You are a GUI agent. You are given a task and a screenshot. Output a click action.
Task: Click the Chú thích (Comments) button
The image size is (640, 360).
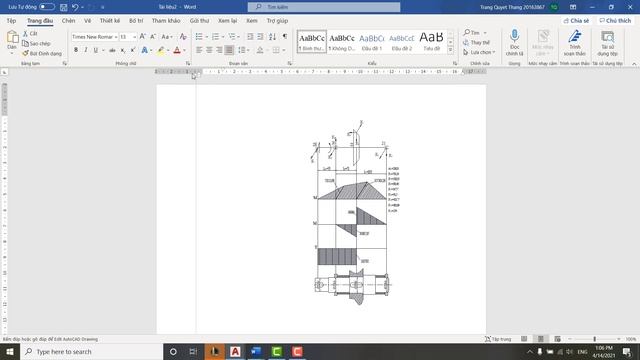(615, 20)
